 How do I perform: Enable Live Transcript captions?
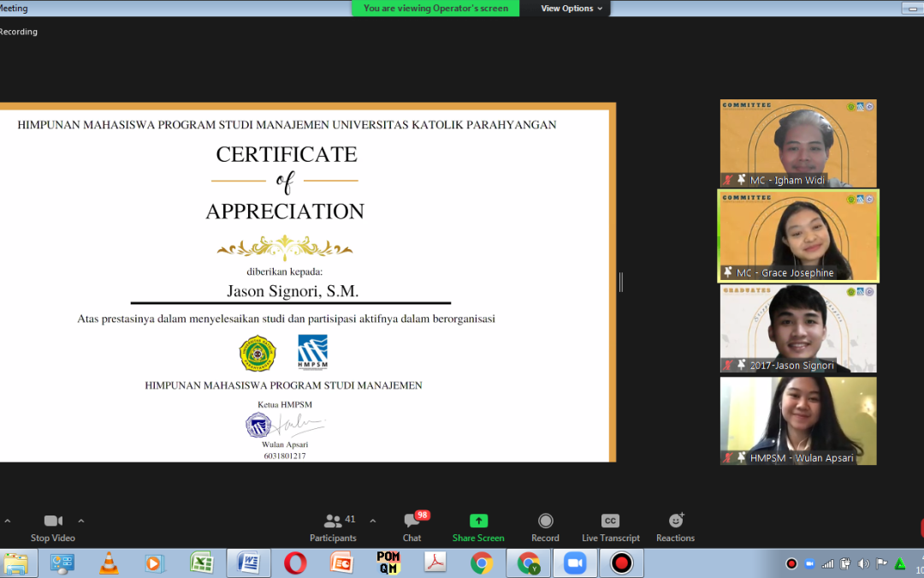[610, 527]
